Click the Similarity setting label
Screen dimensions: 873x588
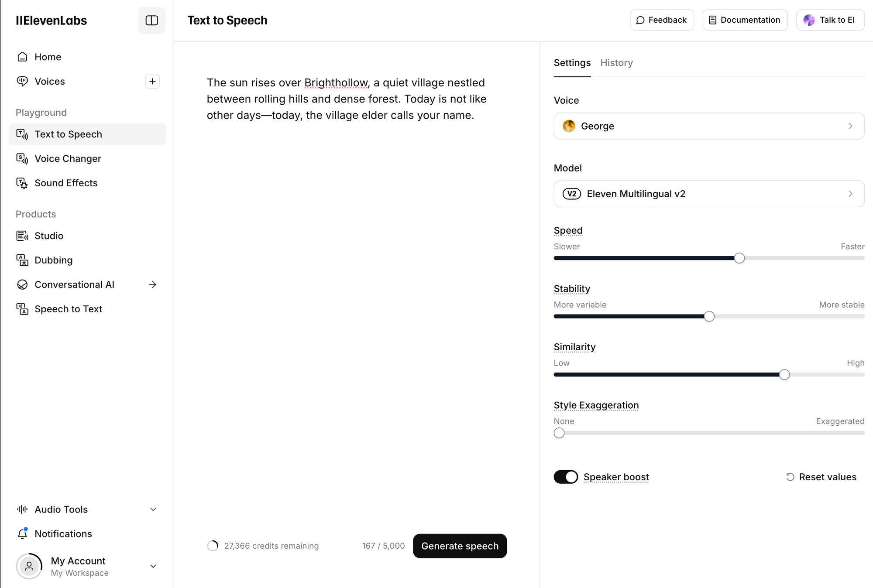click(574, 347)
